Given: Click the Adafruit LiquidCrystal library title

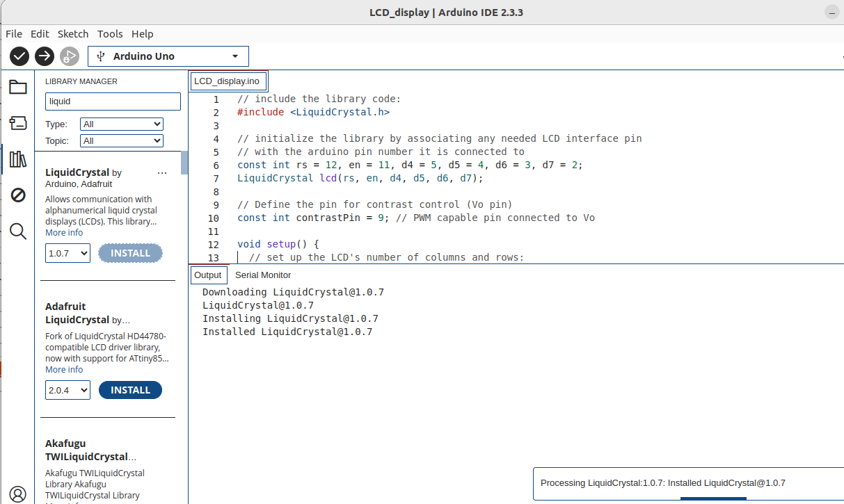Looking at the screenshot, I should click(x=77, y=313).
